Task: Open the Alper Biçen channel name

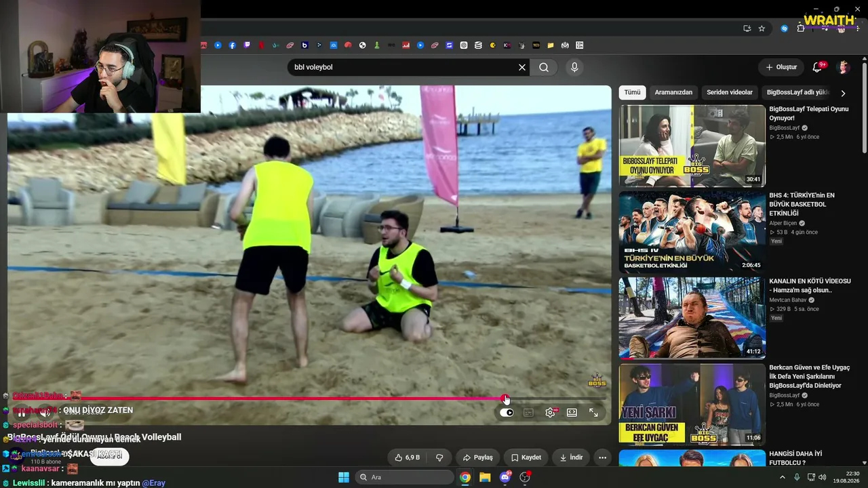Action: (x=783, y=223)
